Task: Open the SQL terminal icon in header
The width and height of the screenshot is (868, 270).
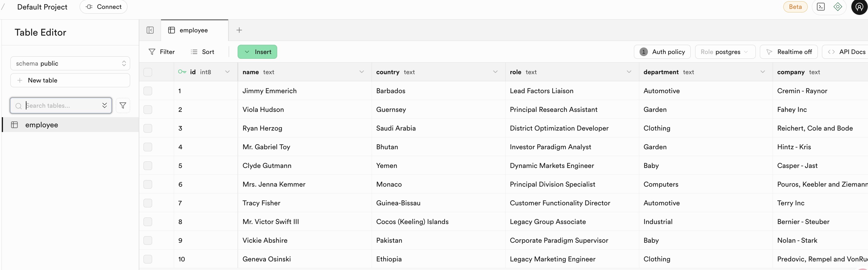Action: tap(821, 7)
